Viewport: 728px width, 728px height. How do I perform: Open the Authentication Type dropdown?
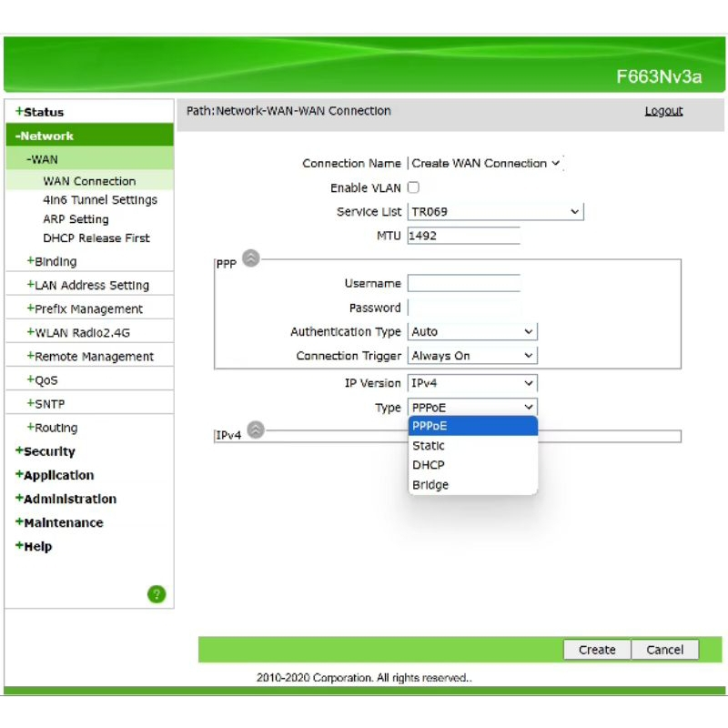click(472, 332)
